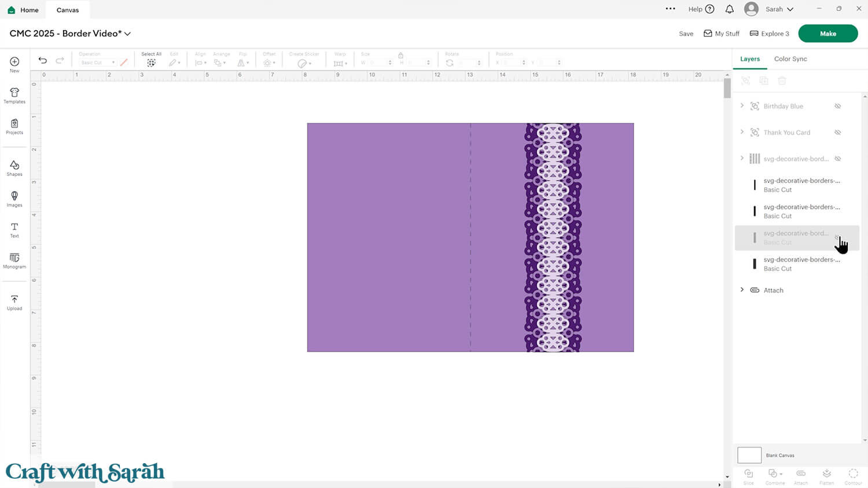Show the hidden Thank You Card layer

837,133
